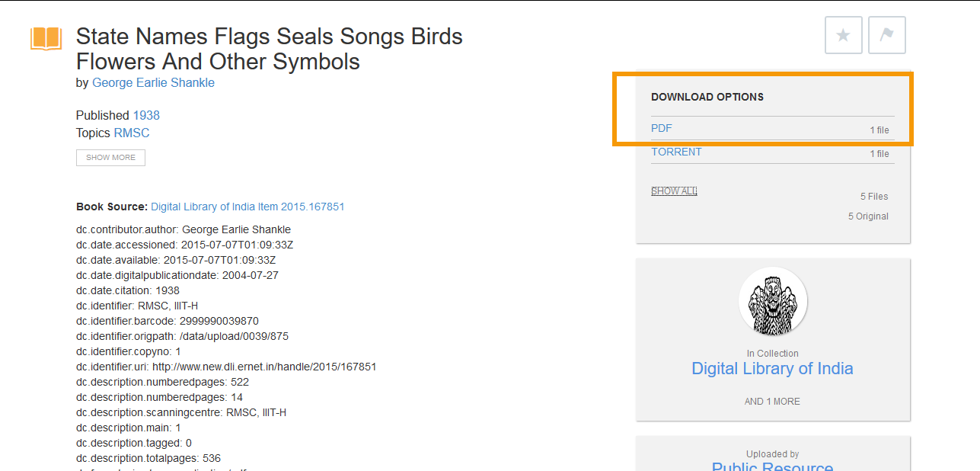Click the favorite star icon
Screen dimensions: 980x471
843,35
